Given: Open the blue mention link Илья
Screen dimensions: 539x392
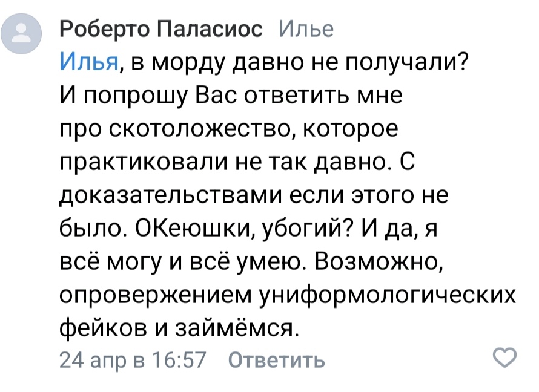Looking at the screenshot, I should click(89, 62).
